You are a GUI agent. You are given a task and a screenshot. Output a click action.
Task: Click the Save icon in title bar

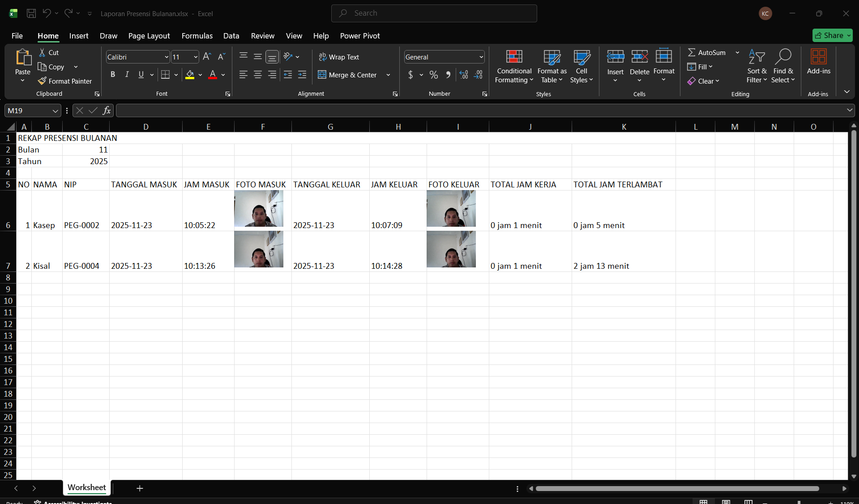pyautogui.click(x=31, y=13)
